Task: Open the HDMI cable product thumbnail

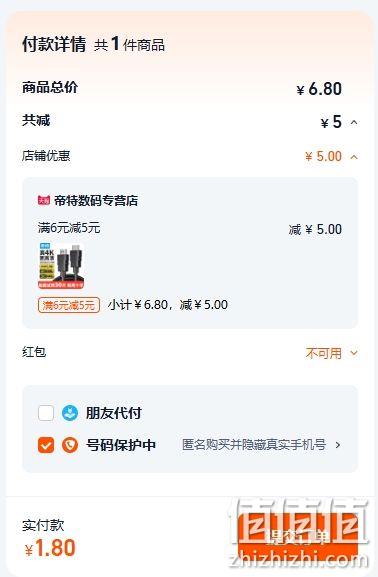Action: click(x=61, y=266)
